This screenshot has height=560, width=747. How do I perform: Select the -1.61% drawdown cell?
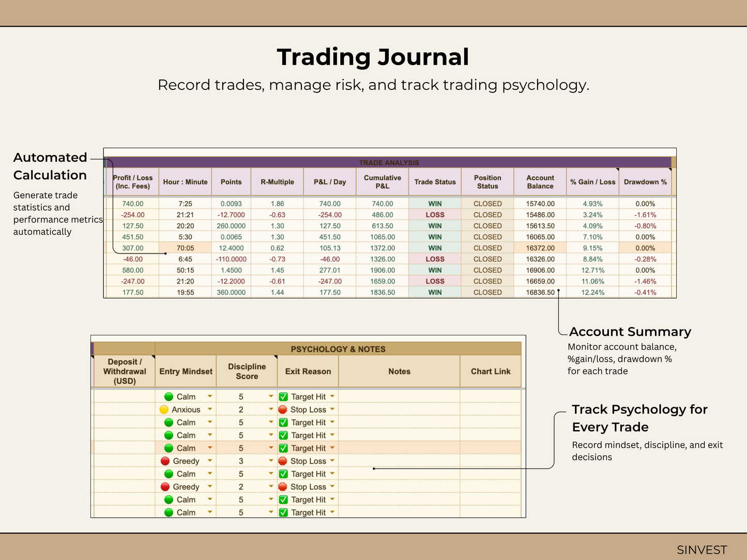pyautogui.click(x=645, y=214)
